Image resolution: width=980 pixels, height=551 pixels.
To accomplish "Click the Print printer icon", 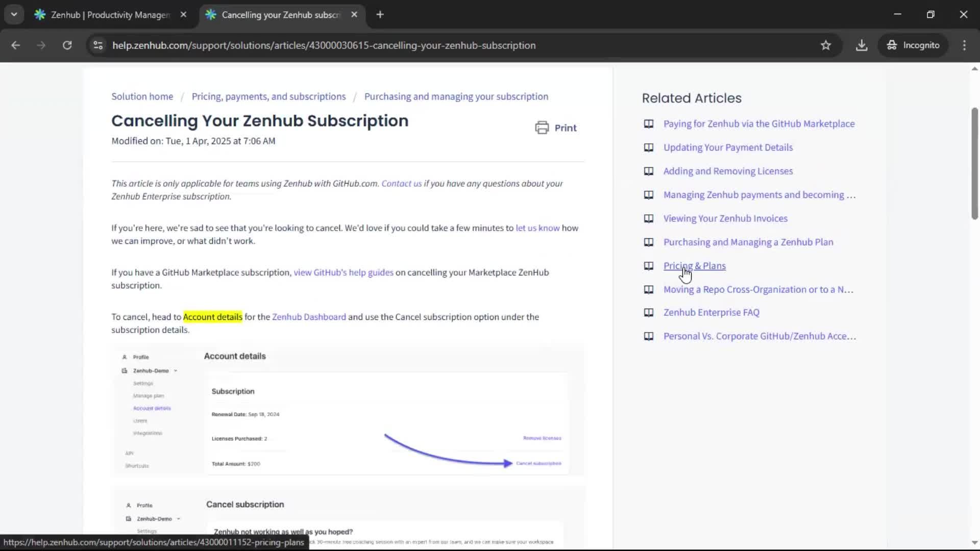I will 542,128.
